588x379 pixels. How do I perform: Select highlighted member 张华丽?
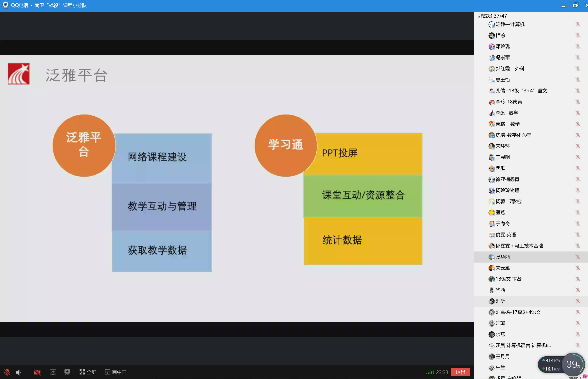[x=531, y=257]
